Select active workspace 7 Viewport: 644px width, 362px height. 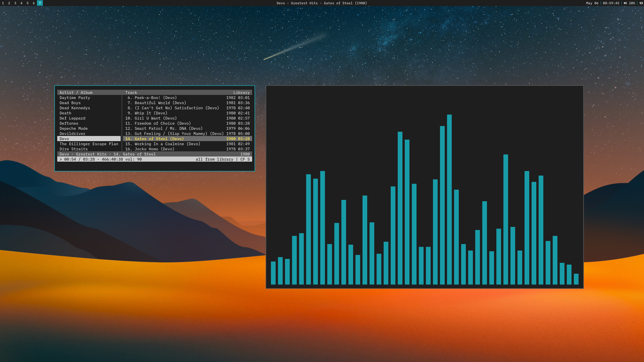click(x=40, y=3)
